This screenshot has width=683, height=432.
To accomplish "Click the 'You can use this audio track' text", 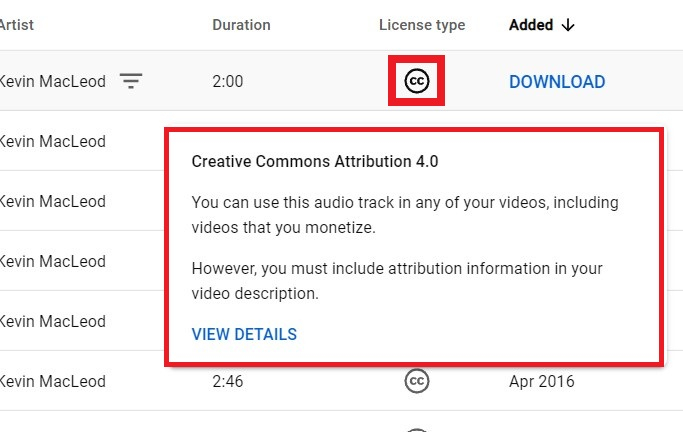I will [405, 215].
